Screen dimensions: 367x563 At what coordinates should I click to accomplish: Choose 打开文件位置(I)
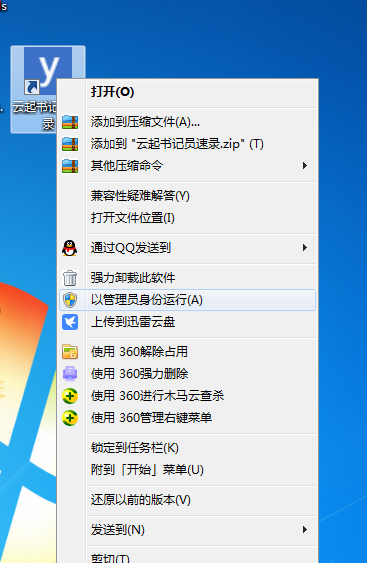click(x=187, y=218)
